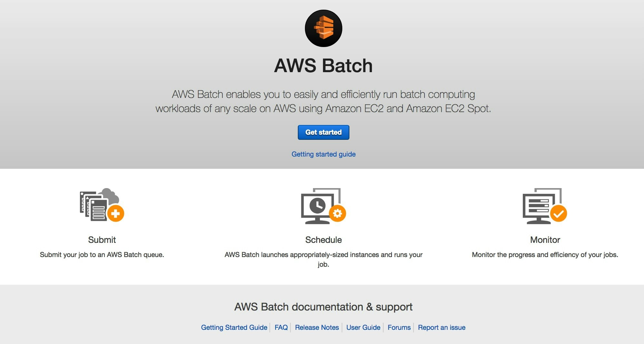This screenshot has width=644, height=344.
Task: Click the Get started button
Action: [x=323, y=132]
